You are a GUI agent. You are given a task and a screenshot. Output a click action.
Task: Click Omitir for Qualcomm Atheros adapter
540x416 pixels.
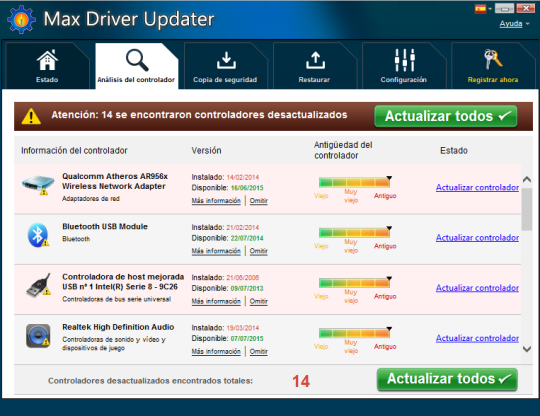click(259, 201)
